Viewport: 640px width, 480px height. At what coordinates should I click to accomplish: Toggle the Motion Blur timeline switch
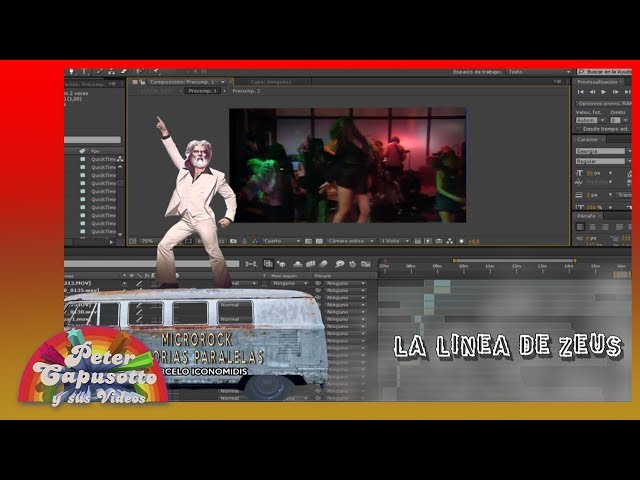pyautogui.click(x=324, y=264)
